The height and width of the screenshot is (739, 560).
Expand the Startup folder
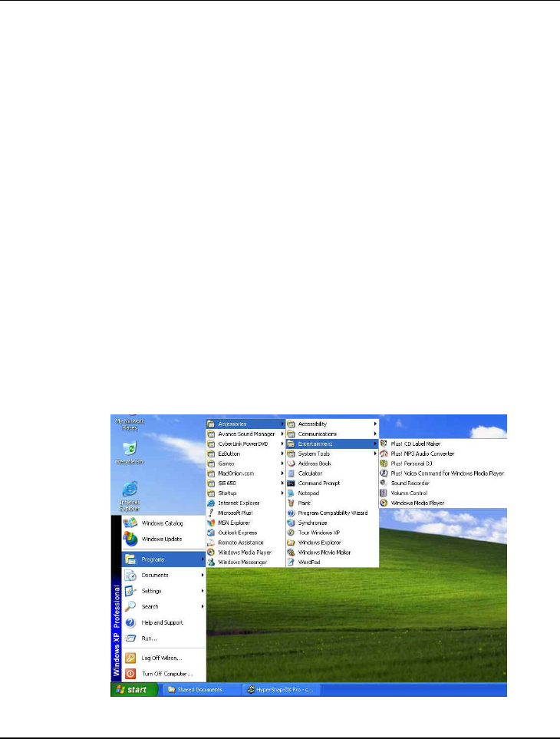click(245, 493)
